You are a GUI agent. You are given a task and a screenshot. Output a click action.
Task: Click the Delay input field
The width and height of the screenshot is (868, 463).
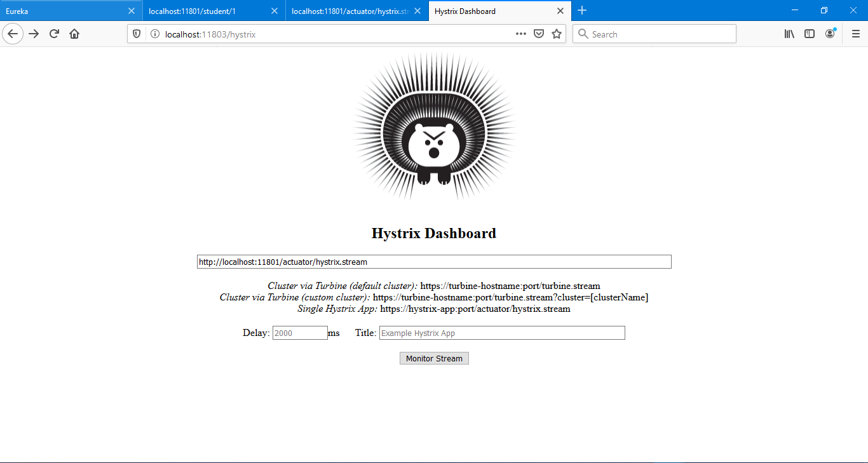pos(300,333)
